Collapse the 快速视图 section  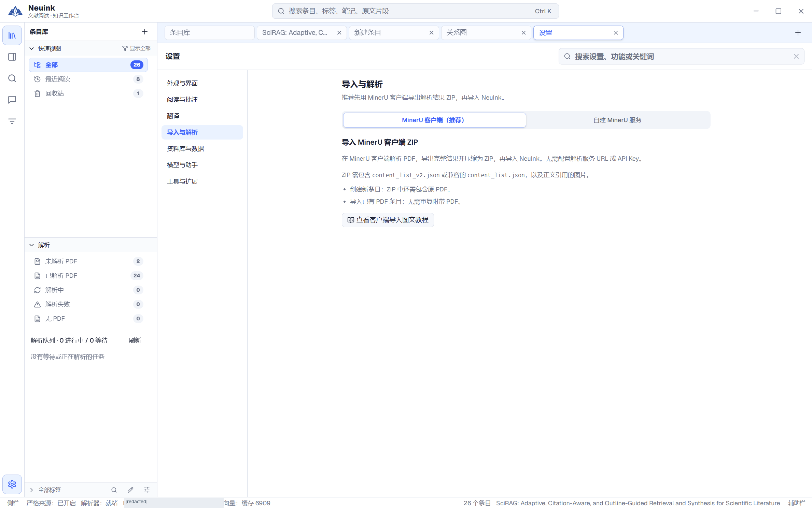[x=32, y=48]
